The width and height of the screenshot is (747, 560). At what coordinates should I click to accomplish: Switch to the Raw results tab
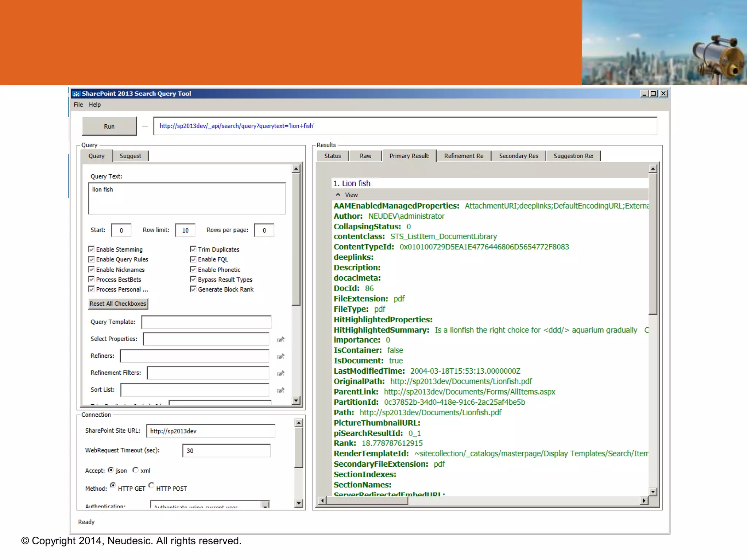click(365, 156)
